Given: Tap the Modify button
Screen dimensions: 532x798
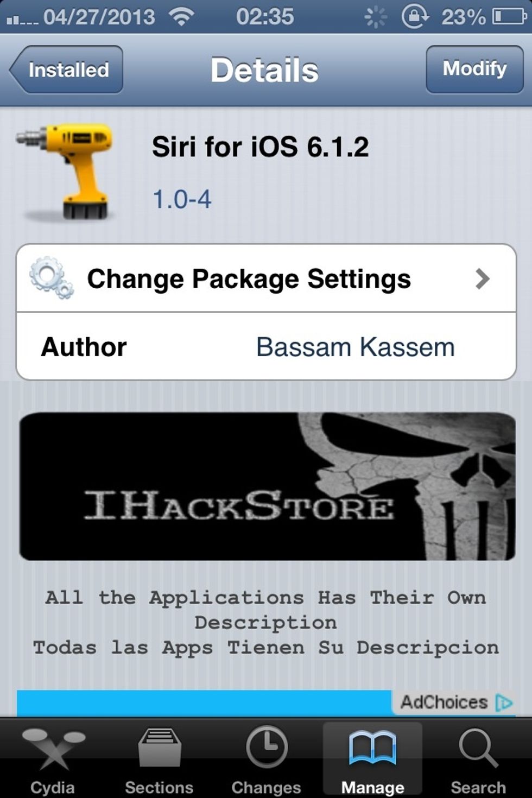Looking at the screenshot, I should coord(474,69).
